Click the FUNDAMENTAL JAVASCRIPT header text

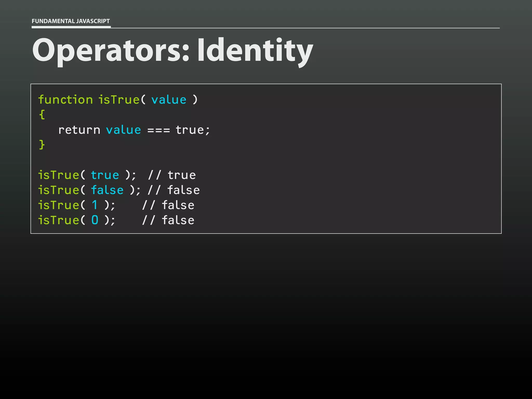point(71,21)
